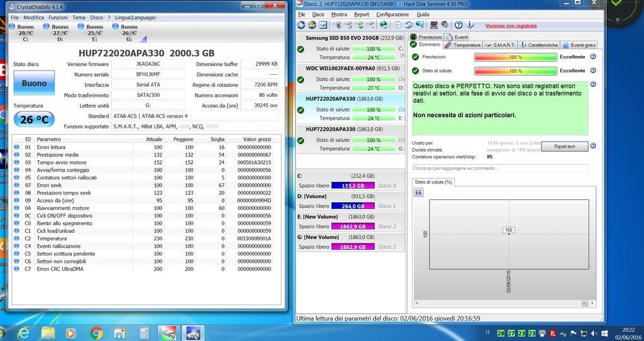The image size is (644, 341).
Task: Click the blue question mark help toolbar icon
Action: [458, 25]
